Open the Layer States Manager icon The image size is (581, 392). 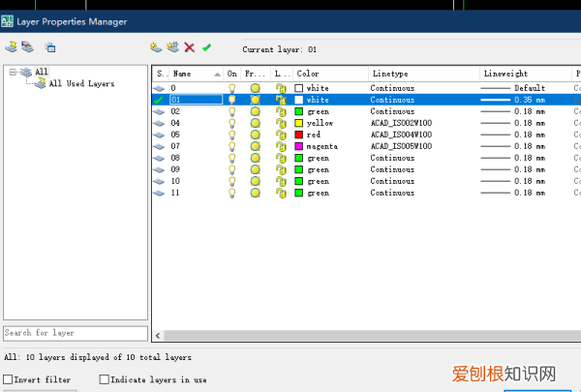click(49, 46)
